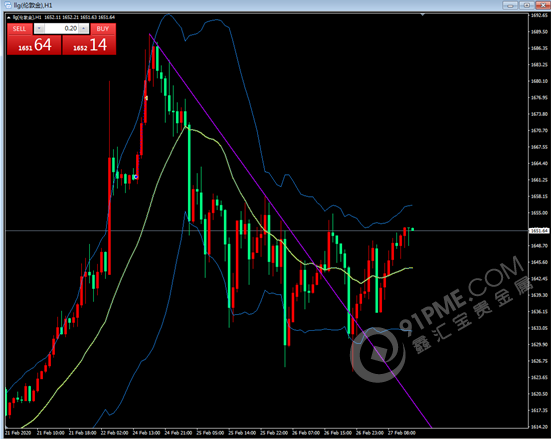Image resolution: width=551 pixels, height=439 pixels.
Task: Increase the lot volume with up arrow
Action: pos(84,28)
